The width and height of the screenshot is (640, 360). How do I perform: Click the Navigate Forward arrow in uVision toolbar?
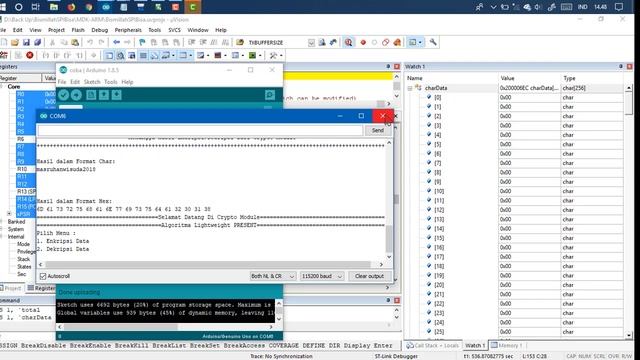(x=127, y=42)
